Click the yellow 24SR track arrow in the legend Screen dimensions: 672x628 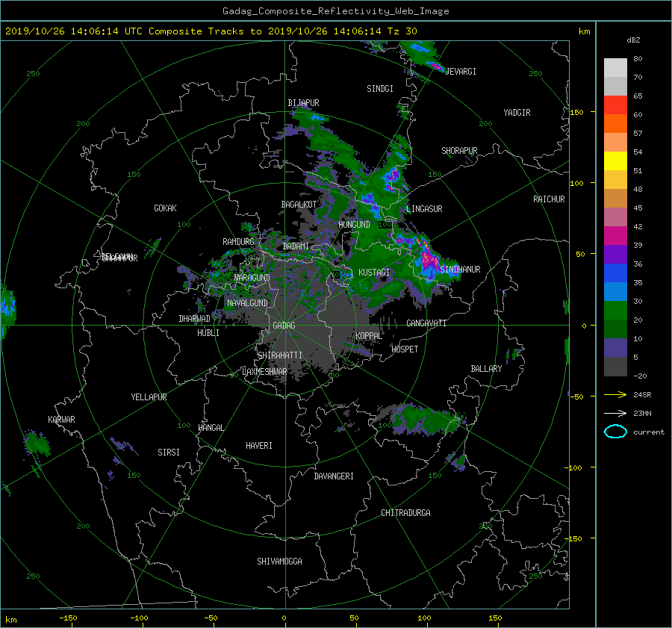[615, 394]
